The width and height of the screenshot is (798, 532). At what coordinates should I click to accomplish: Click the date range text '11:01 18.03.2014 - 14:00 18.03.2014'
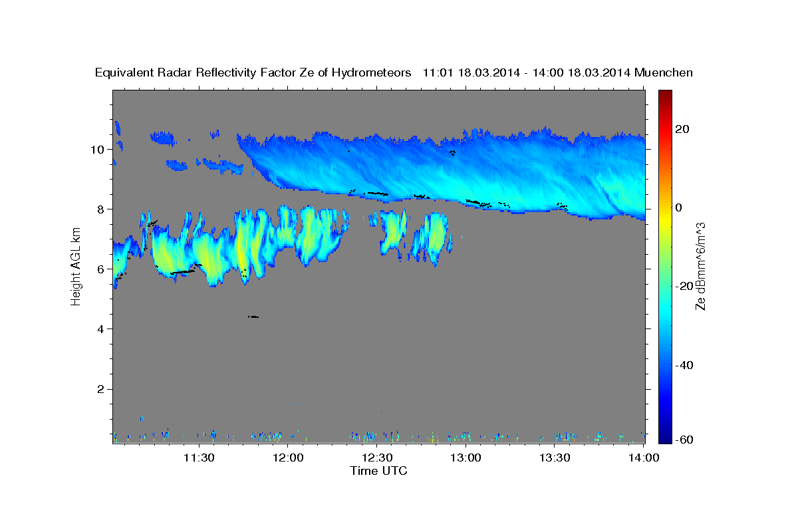(x=527, y=72)
